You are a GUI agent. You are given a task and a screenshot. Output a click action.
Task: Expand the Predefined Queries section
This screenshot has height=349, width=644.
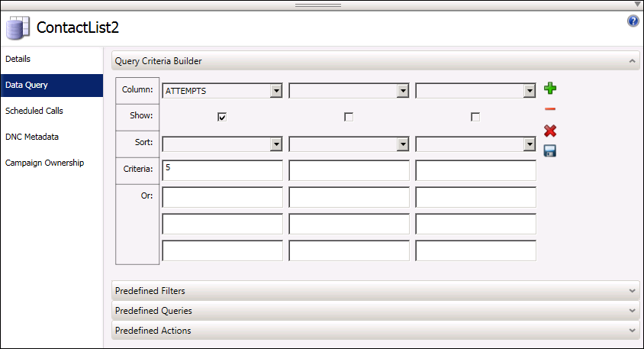point(375,311)
